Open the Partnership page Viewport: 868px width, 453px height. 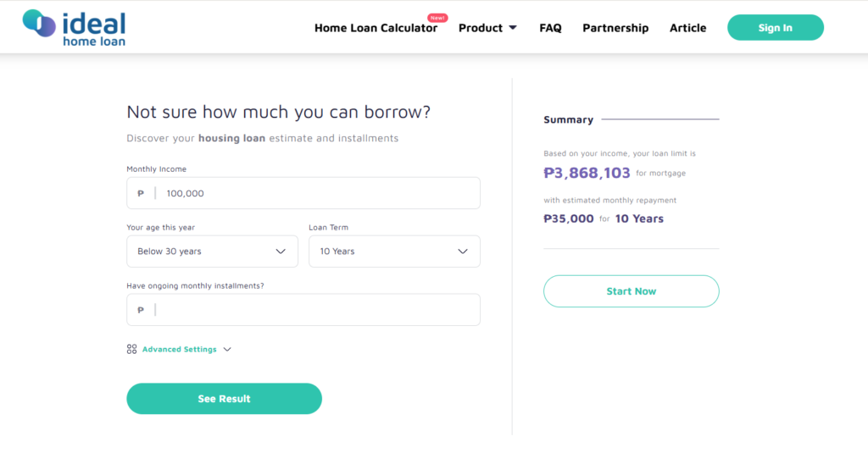(615, 28)
